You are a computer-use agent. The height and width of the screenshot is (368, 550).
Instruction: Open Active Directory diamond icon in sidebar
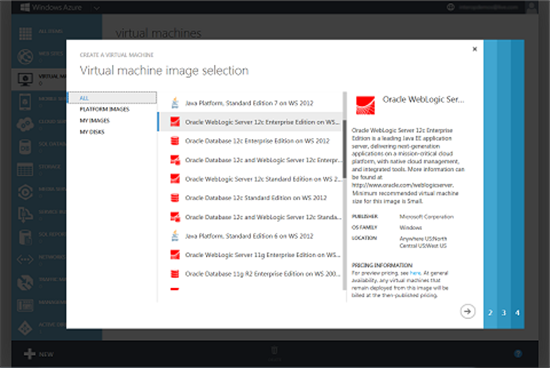(x=25, y=328)
